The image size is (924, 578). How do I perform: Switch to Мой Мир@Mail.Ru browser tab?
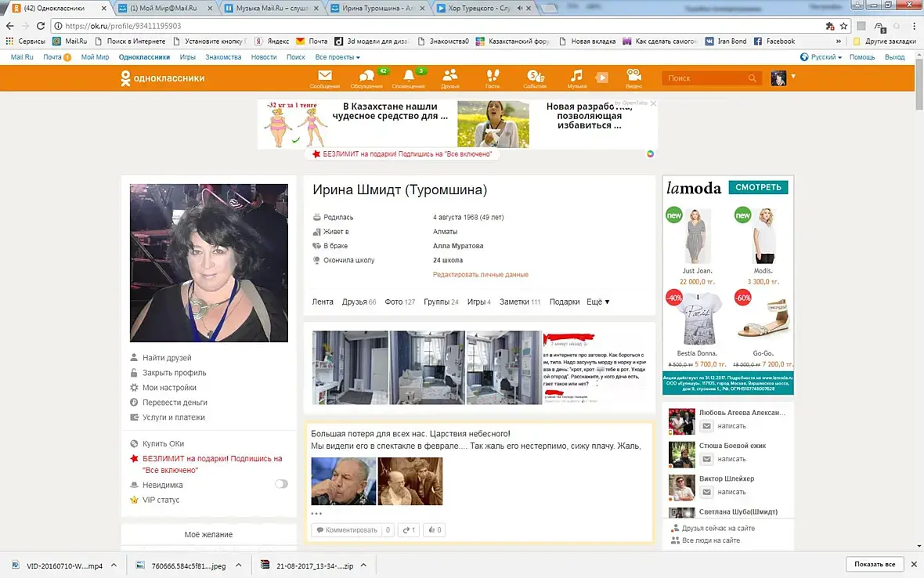click(x=166, y=9)
